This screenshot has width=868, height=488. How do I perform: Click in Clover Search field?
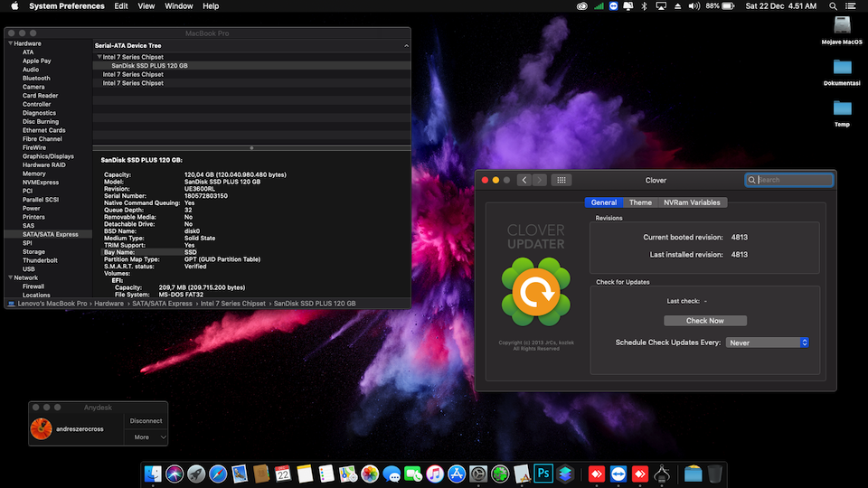788,180
